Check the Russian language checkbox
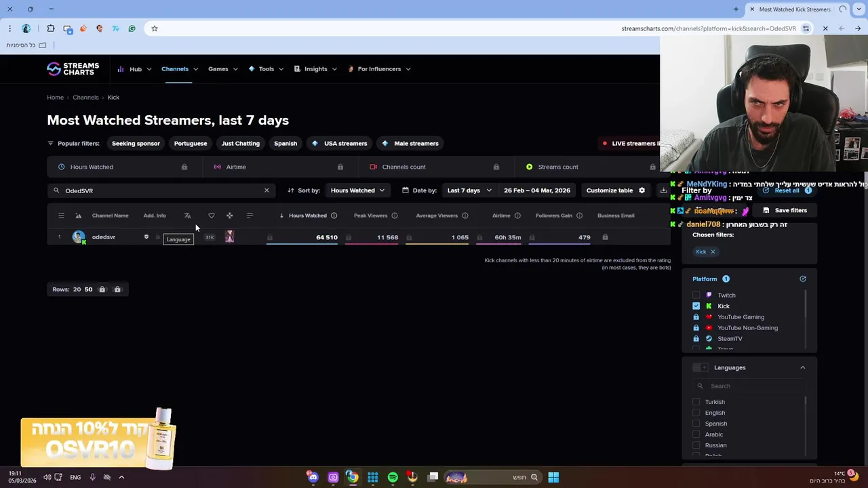 coord(696,445)
